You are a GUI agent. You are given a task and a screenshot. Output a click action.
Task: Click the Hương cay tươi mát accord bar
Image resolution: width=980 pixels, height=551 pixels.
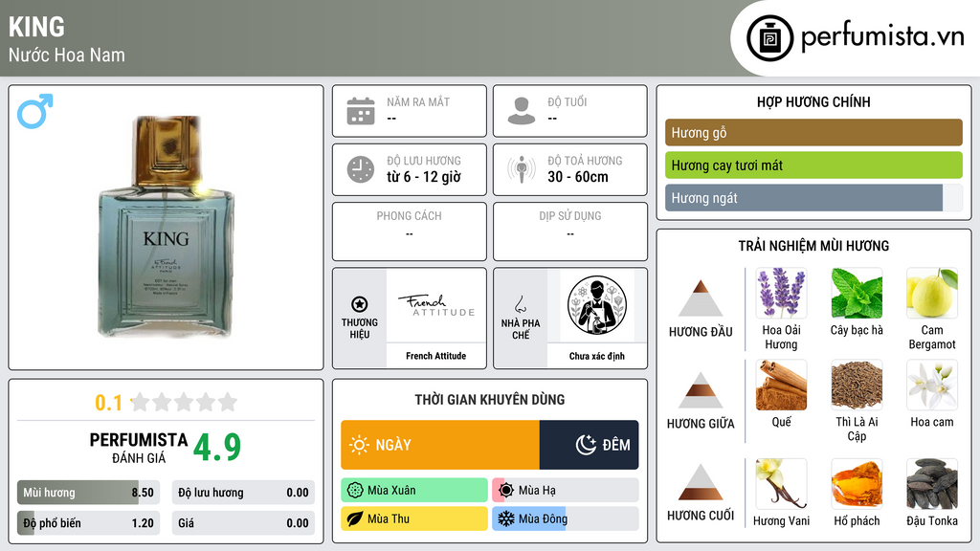click(x=813, y=165)
